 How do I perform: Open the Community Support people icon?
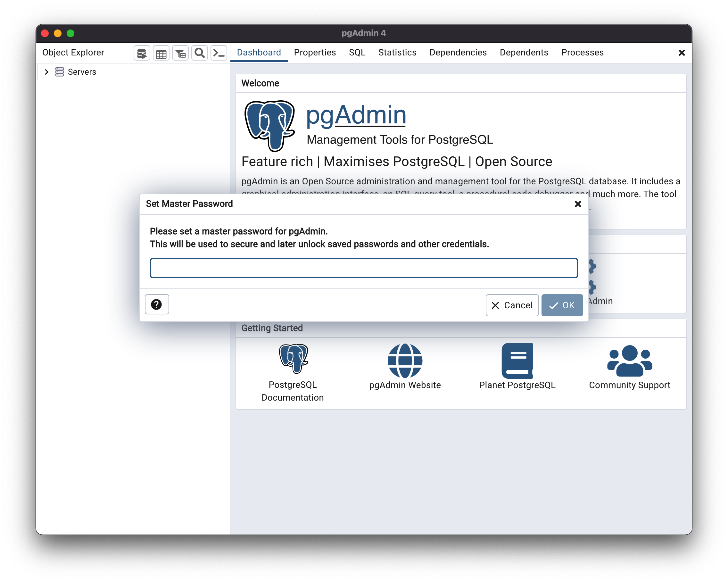click(629, 361)
